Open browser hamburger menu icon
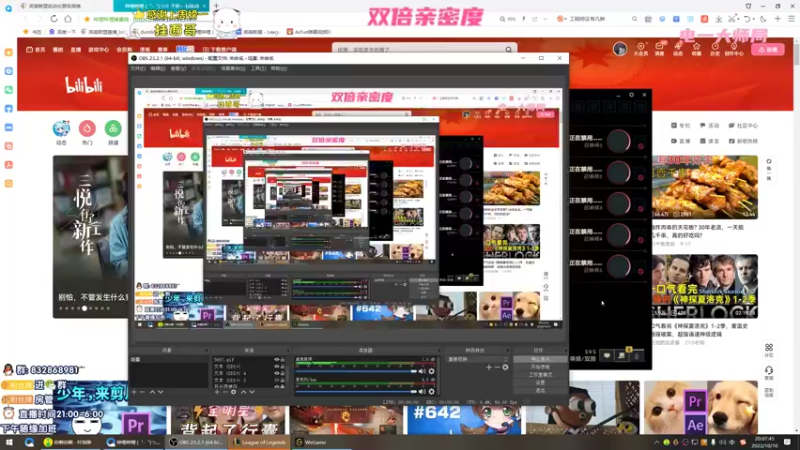Screen dimensions: 800x450 tap(791, 19)
